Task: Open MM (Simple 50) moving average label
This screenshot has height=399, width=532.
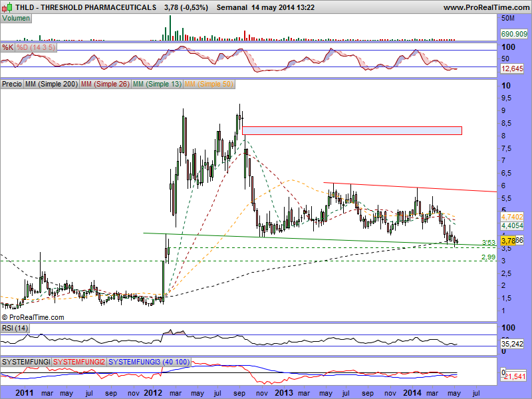Action: (x=209, y=84)
